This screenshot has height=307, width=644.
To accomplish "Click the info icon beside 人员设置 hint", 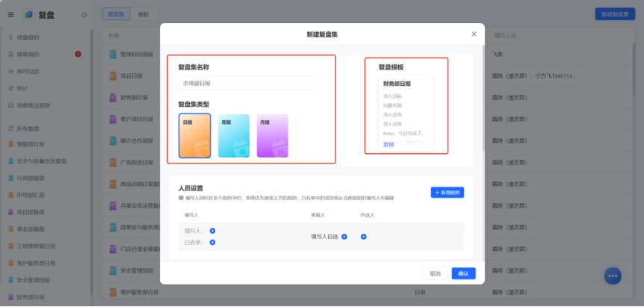I will click(x=181, y=198).
